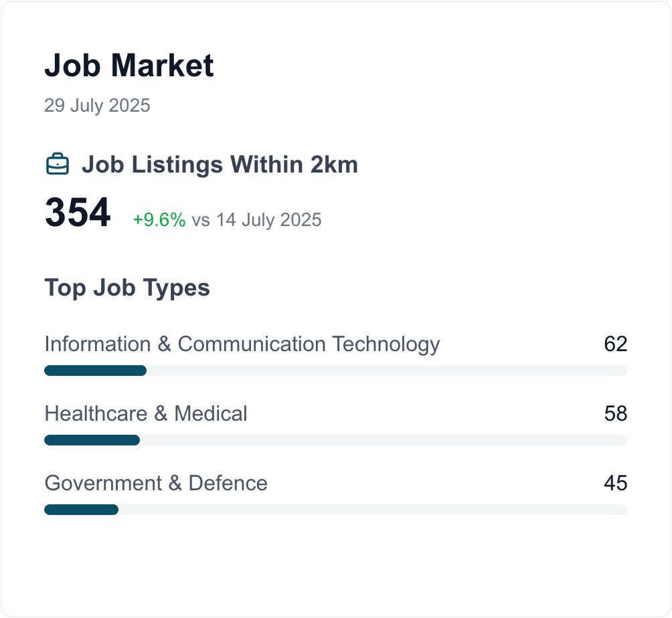Click filled portion of Government & Defence bar
The image size is (672, 618).
point(81,510)
